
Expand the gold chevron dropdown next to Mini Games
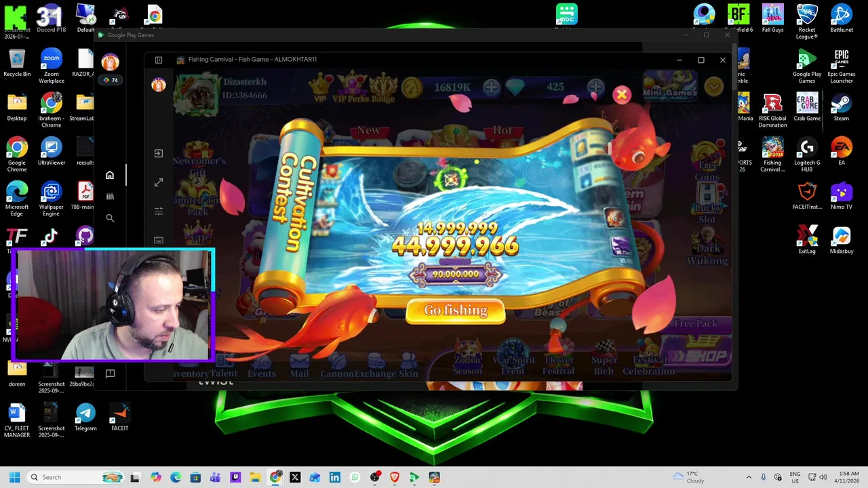click(713, 87)
